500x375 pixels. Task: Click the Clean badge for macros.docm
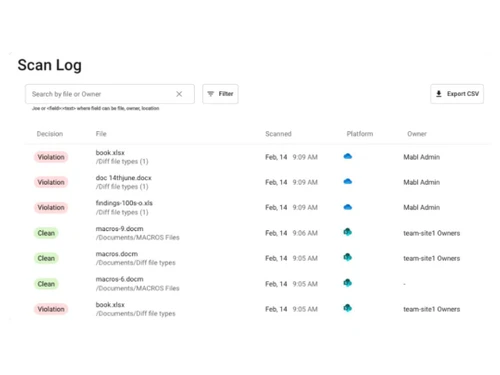46,258
